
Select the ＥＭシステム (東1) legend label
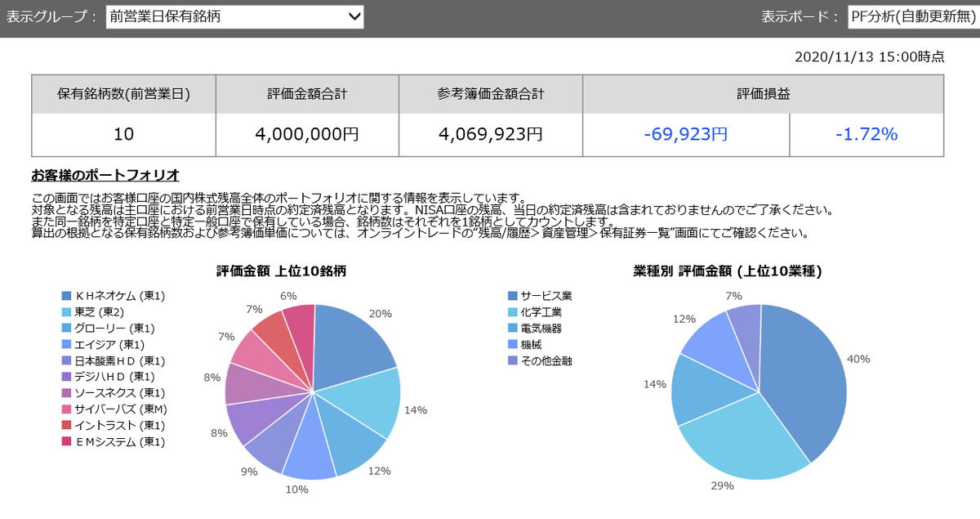tap(120, 442)
